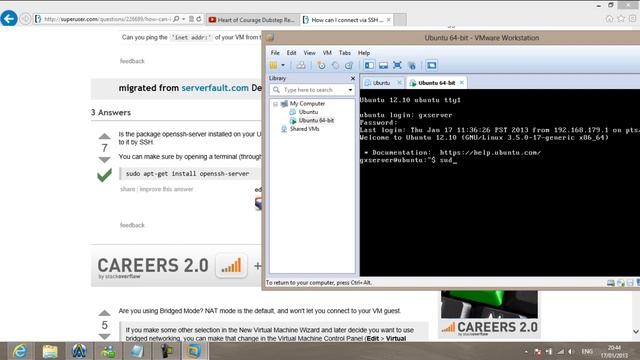This screenshot has height=360, width=640.
Task: Refresh the page in Internet Explorer
Action: [x=199, y=19]
